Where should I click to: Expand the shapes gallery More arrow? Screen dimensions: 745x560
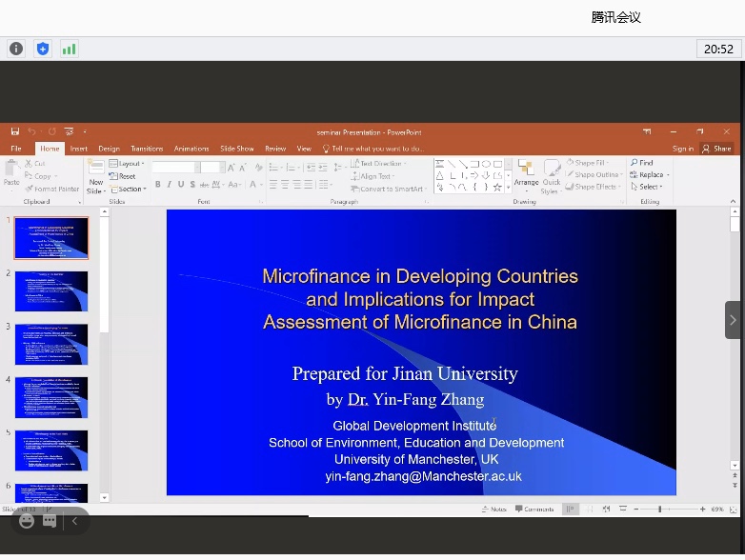click(509, 188)
